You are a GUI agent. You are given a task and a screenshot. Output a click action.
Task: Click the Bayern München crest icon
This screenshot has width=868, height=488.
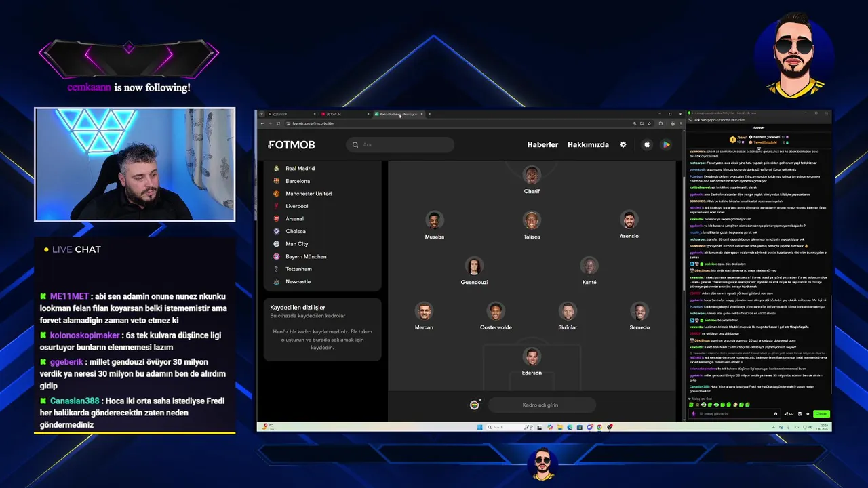click(277, 256)
